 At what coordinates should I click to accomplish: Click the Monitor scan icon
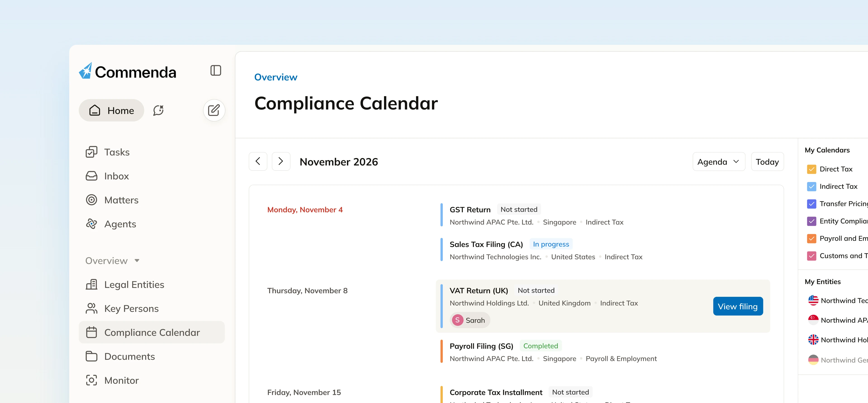click(91, 380)
